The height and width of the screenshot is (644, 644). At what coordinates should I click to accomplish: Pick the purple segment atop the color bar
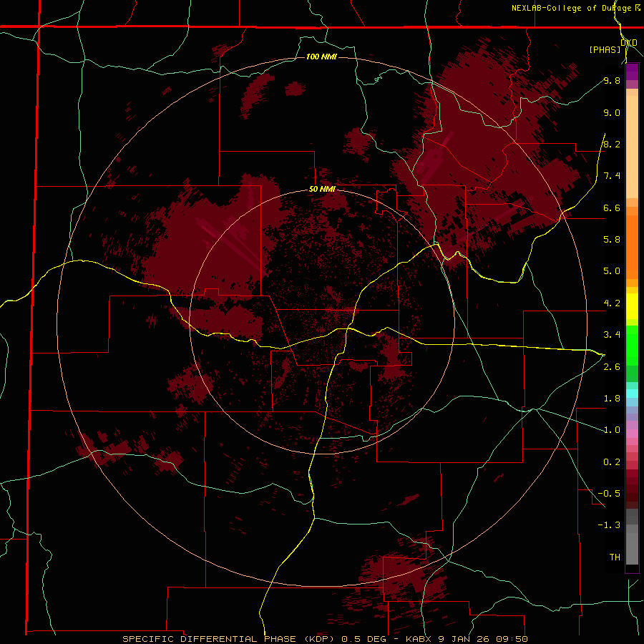tap(632, 72)
